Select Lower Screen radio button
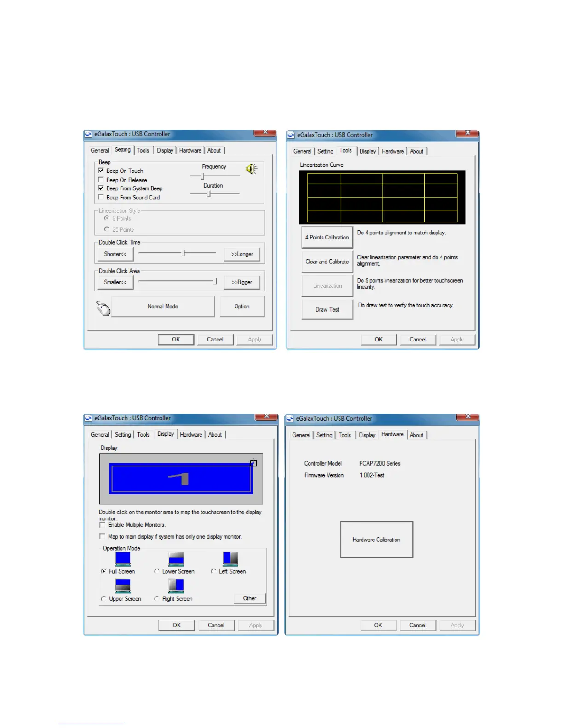 tap(157, 571)
